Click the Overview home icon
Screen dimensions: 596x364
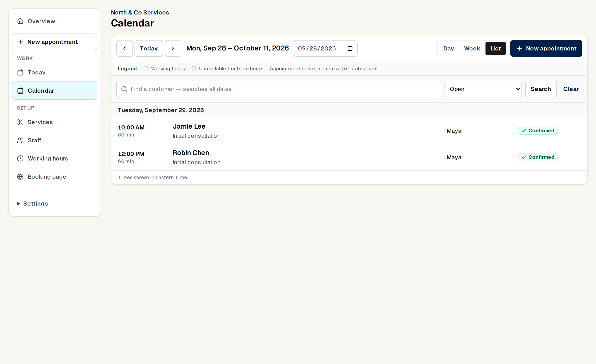(20, 21)
